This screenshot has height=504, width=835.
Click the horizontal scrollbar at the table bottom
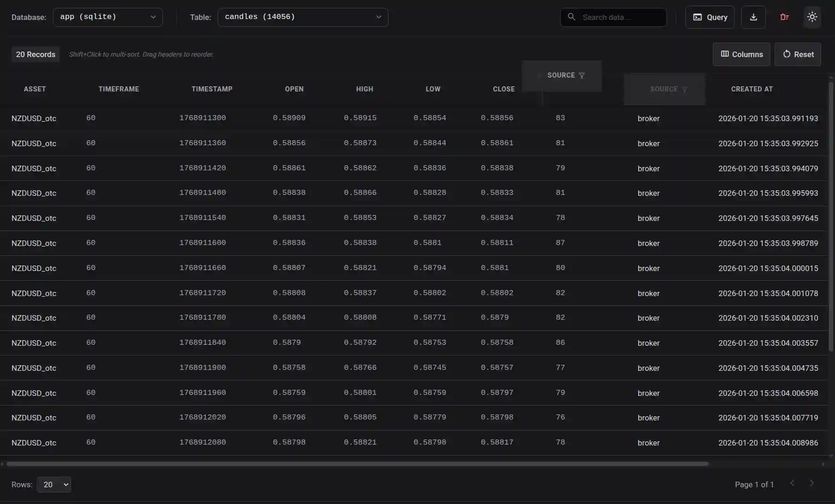[357, 464]
